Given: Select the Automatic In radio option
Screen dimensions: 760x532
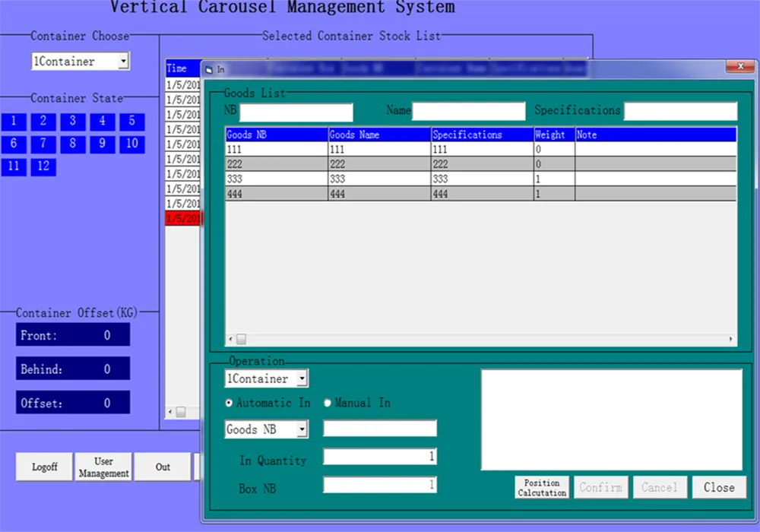Looking at the screenshot, I should tap(230, 404).
